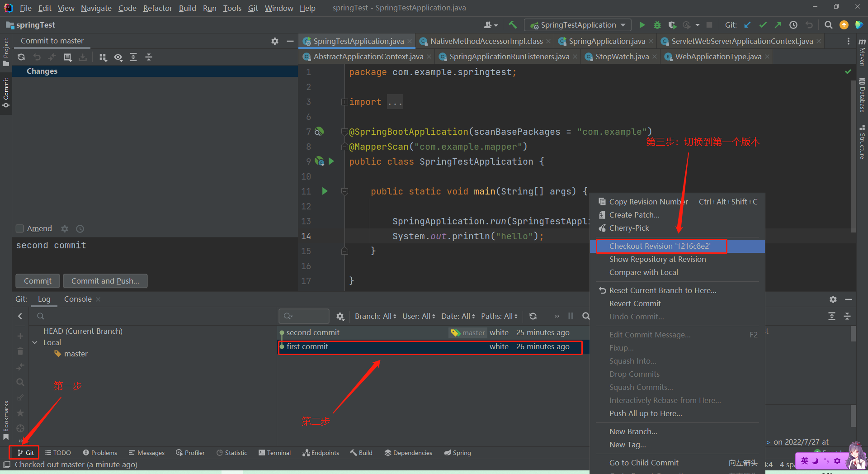
Task: Collapse all changes in Commit toolbar
Action: click(x=149, y=57)
